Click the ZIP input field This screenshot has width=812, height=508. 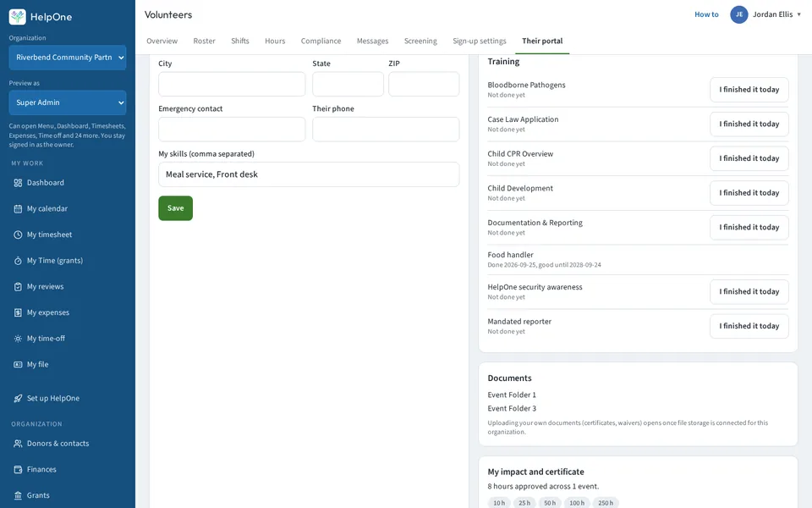[424, 84]
